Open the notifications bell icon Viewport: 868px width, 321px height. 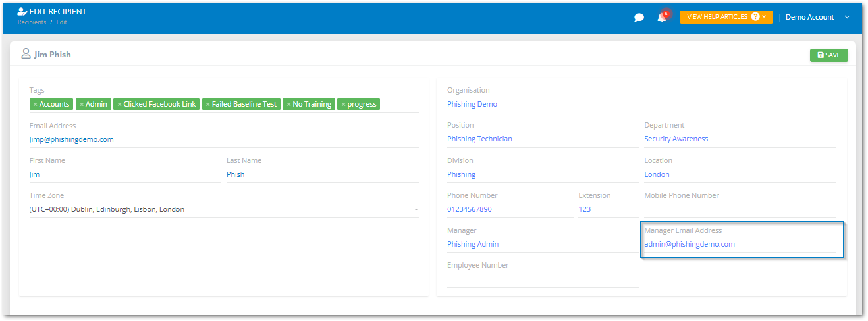[x=662, y=18]
